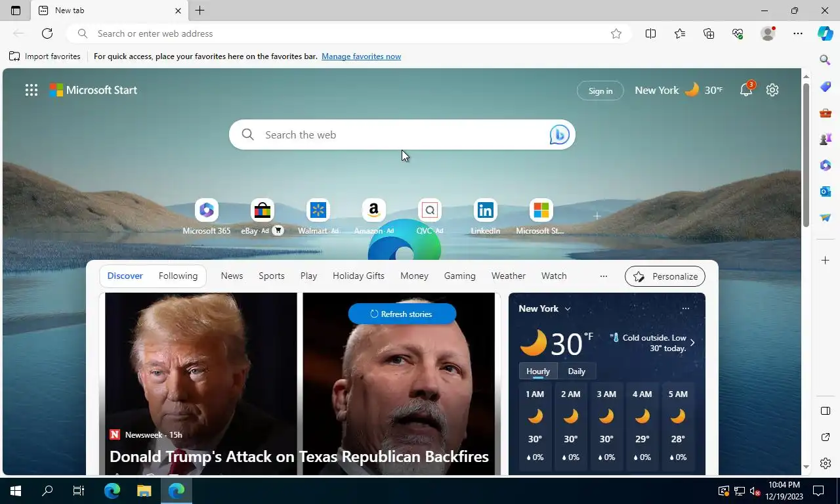Open the Windows Start menu
This screenshot has height=504, width=840.
[x=16, y=491]
